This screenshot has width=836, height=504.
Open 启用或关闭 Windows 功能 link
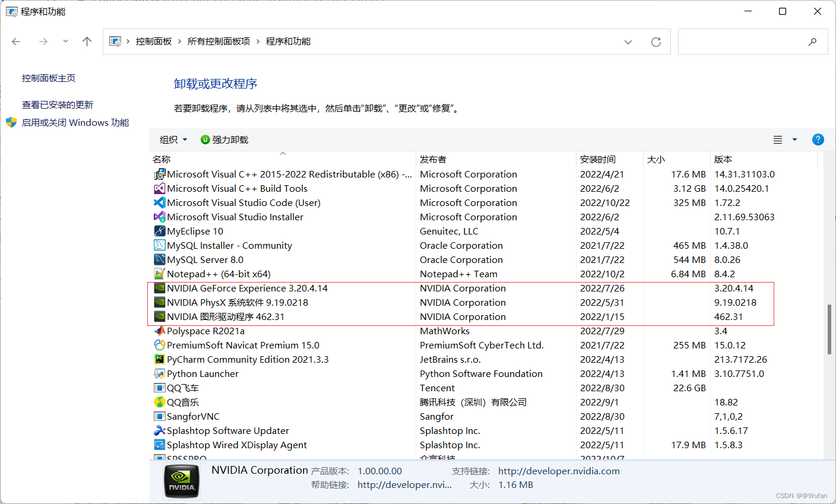pos(75,122)
